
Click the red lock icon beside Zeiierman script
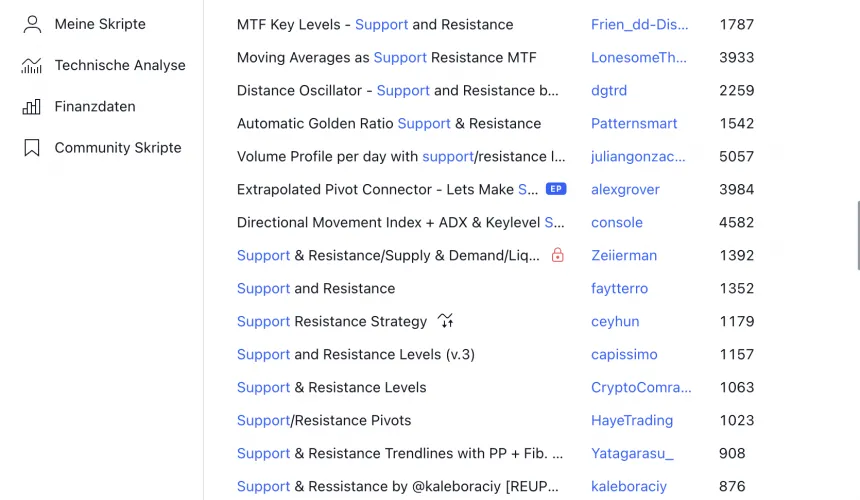pyautogui.click(x=558, y=255)
